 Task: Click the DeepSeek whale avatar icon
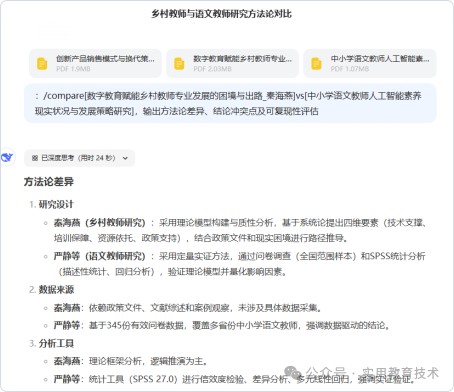point(7,157)
